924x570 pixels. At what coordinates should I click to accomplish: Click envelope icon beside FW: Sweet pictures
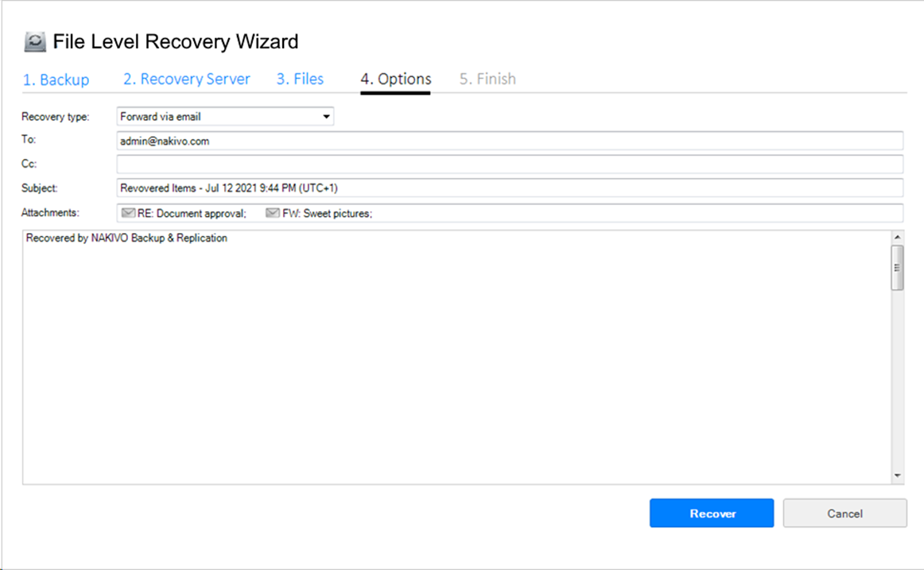pyautogui.click(x=273, y=213)
